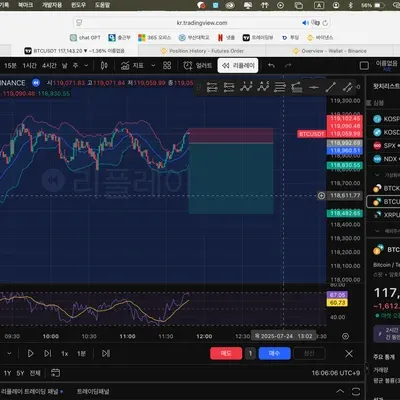Set the chart range to 전체
The height and width of the screenshot is (400, 400).
(x=35, y=373)
